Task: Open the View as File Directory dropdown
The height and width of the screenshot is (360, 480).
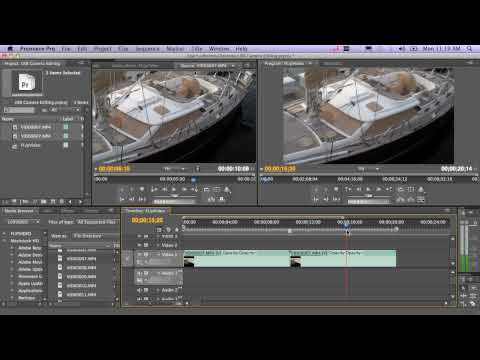Action: click(94, 236)
